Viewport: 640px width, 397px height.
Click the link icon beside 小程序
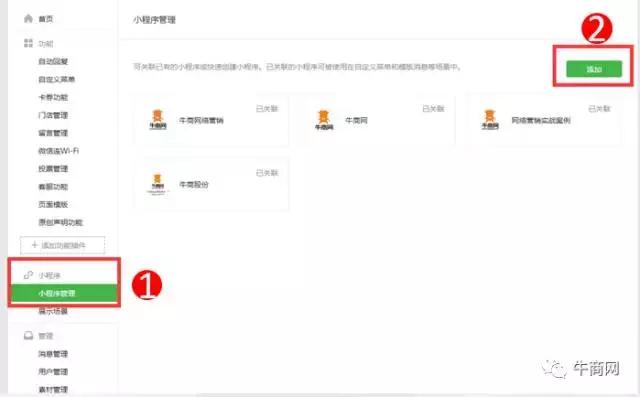(28, 275)
